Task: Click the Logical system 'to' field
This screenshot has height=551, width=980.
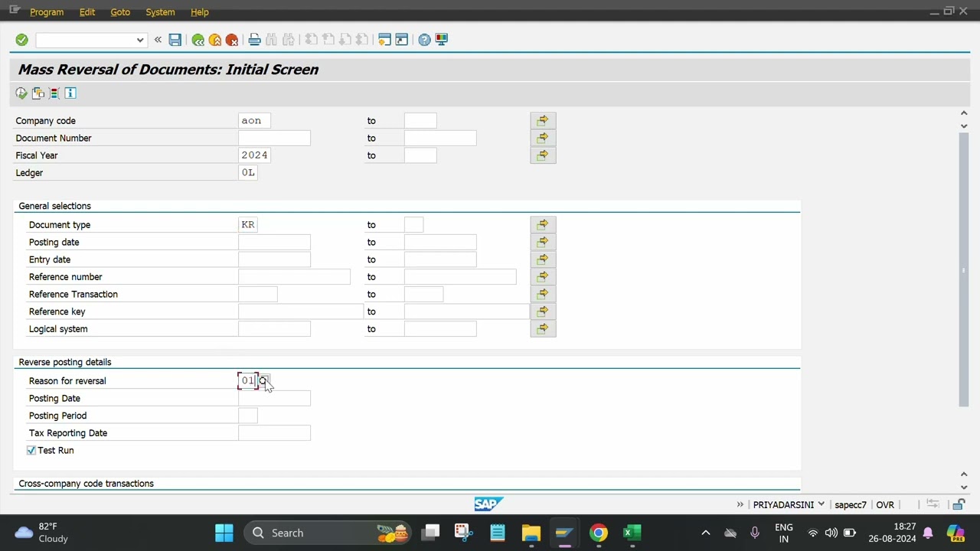Action: pos(440,329)
